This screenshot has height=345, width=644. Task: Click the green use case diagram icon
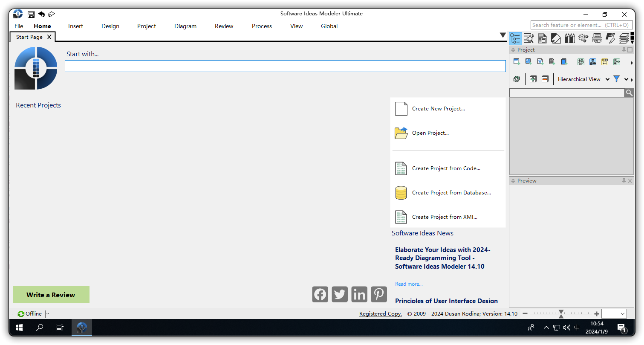pos(581,62)
